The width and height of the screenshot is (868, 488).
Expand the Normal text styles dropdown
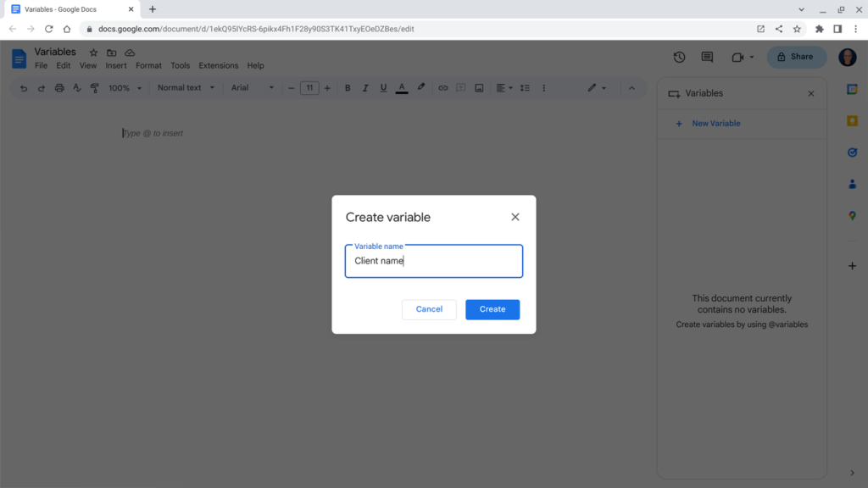tap(185, 87)
